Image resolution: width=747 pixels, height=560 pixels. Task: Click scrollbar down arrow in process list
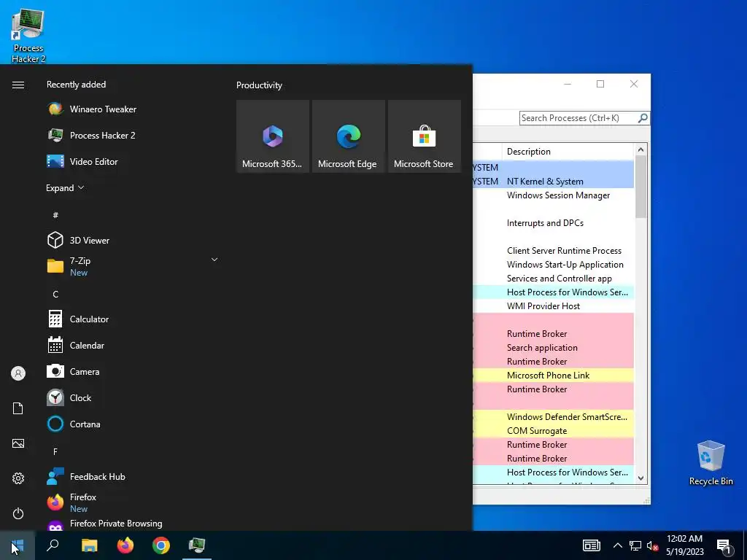640,478
